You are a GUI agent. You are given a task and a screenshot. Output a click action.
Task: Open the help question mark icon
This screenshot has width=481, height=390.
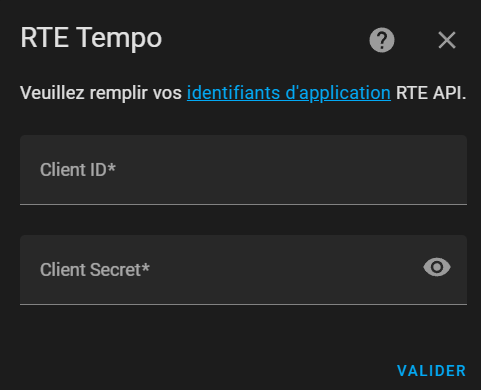point(382,40)
